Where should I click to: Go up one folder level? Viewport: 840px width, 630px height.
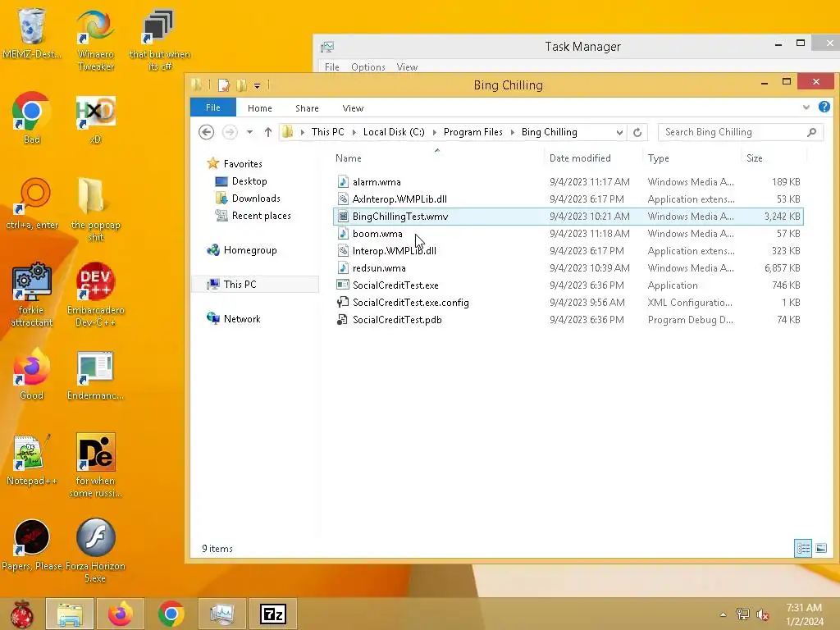click(268, 132)
